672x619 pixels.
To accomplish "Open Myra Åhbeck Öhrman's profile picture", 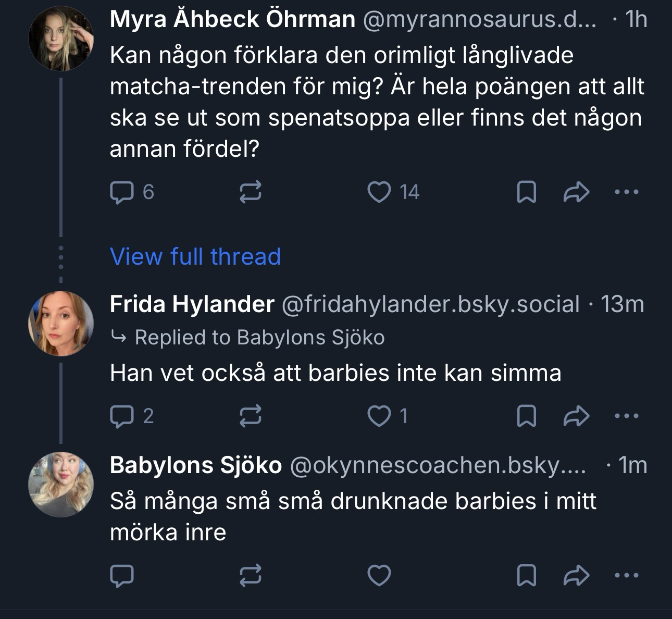I will (x=60, y=39).
